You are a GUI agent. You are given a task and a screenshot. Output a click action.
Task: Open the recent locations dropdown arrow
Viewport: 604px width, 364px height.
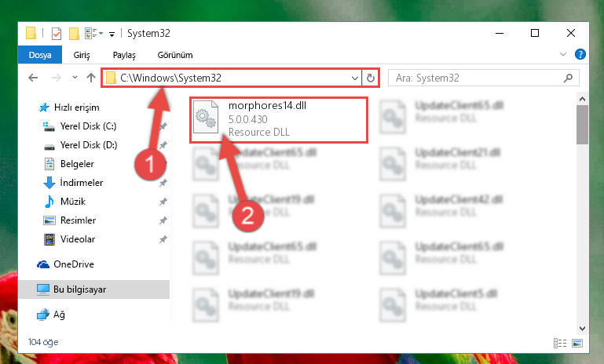(x=75, y=78)
